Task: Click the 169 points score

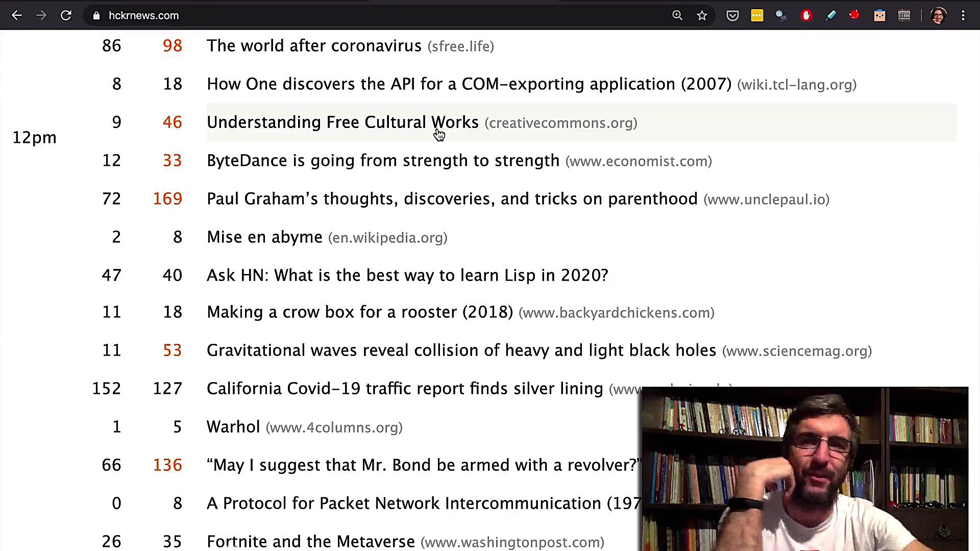Action: (x=168, y=199)
